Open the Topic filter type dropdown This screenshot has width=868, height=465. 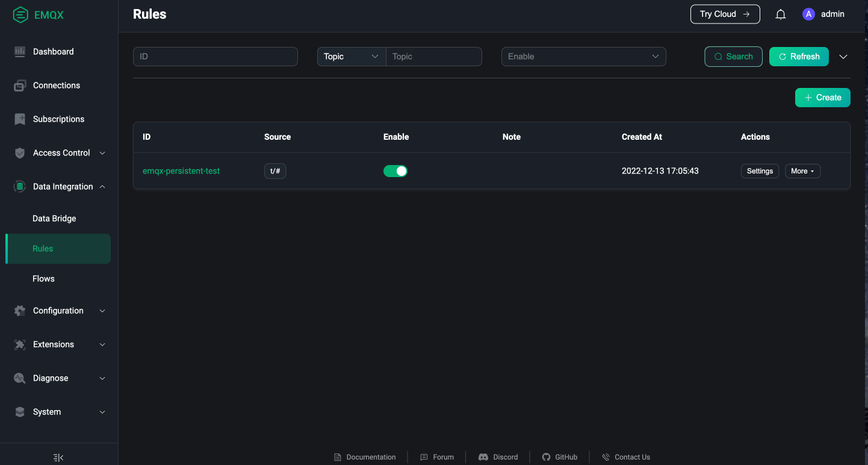351,57
